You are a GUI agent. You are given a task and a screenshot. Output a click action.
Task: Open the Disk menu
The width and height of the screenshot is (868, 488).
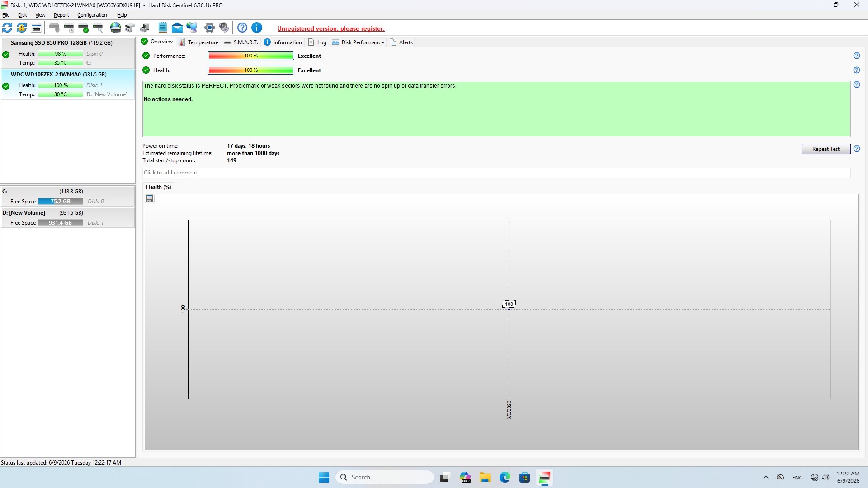click(22, 15)
